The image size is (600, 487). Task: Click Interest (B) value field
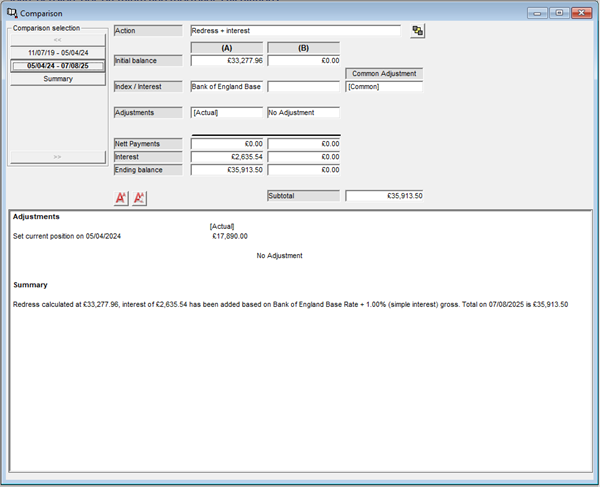tap(303, 157)
